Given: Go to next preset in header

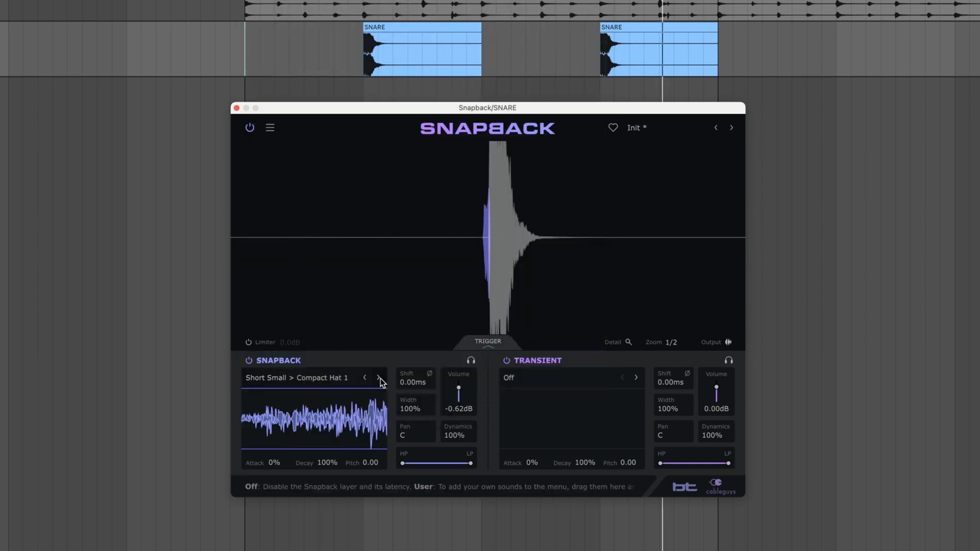Looking at the screenshot, I should tap(731, 128).
